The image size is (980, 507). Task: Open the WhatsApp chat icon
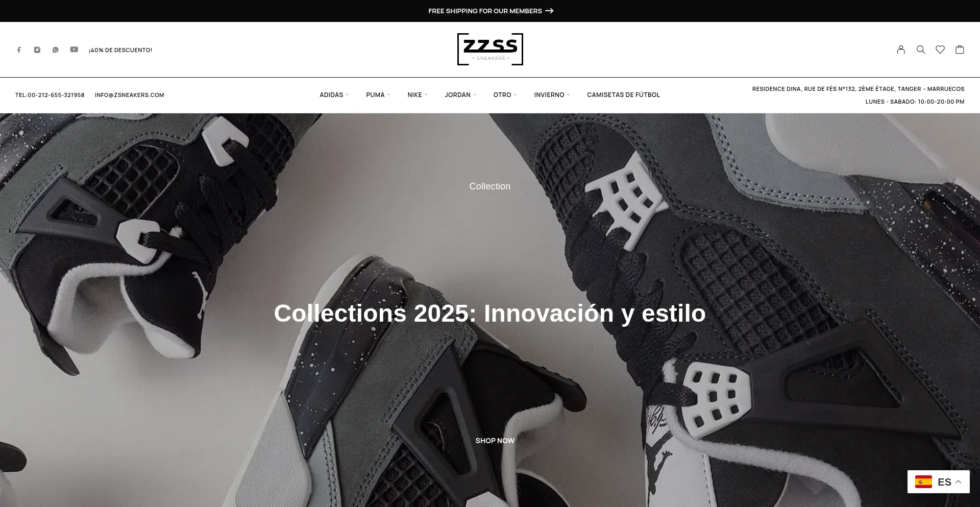coord(56,50)
